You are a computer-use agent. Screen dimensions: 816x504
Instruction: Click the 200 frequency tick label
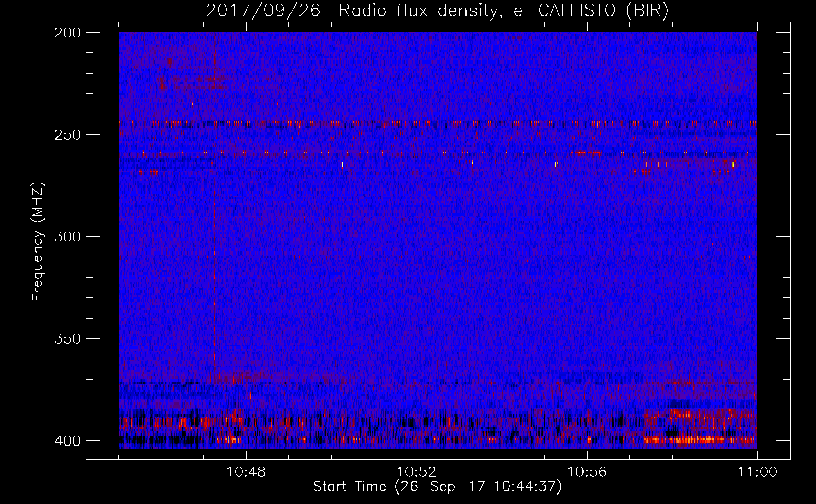[67, 33]
